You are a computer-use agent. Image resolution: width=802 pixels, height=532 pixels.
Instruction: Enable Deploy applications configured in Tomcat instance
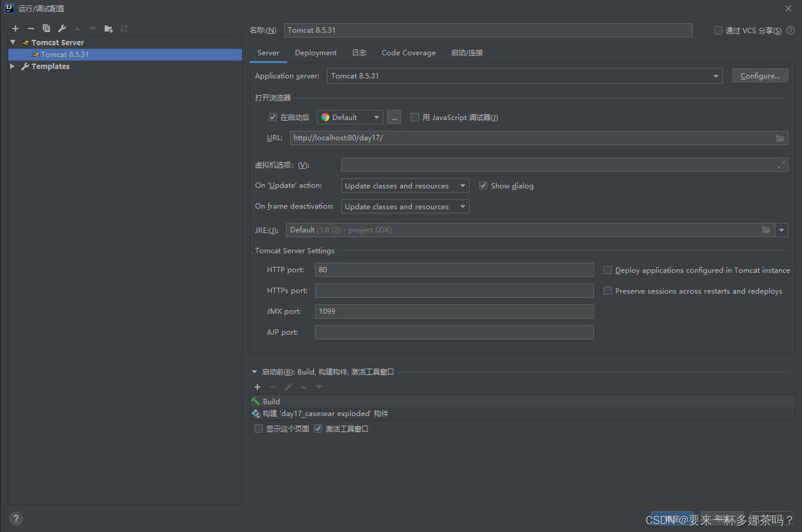pyautogui.click(x=608, y=270)
